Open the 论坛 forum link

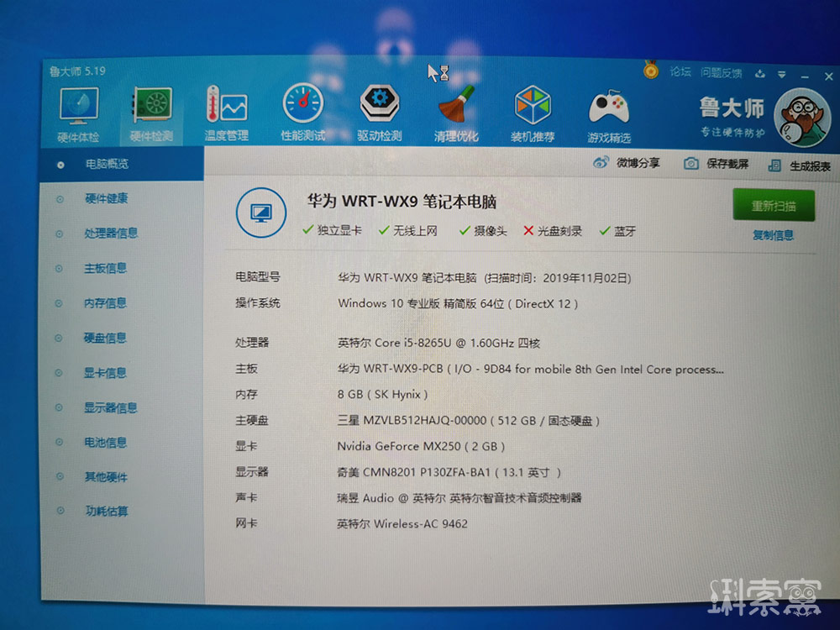click(680, 73)
